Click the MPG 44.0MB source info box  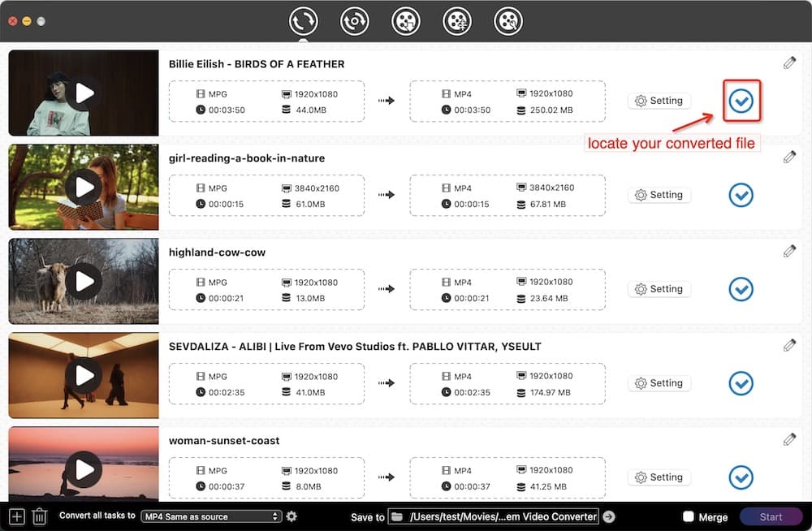click(x=266, y=101)
